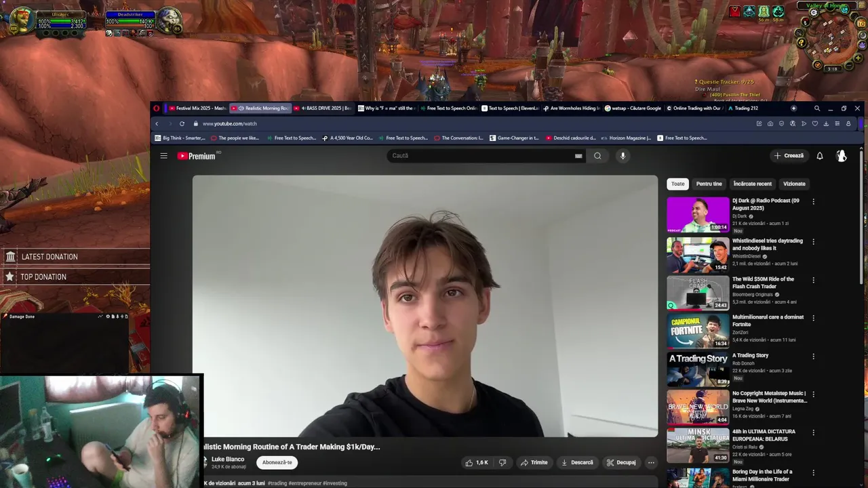Switch to Are Wormholes Hiding tab
Screen dimensions: 868x488
[572, 108]
